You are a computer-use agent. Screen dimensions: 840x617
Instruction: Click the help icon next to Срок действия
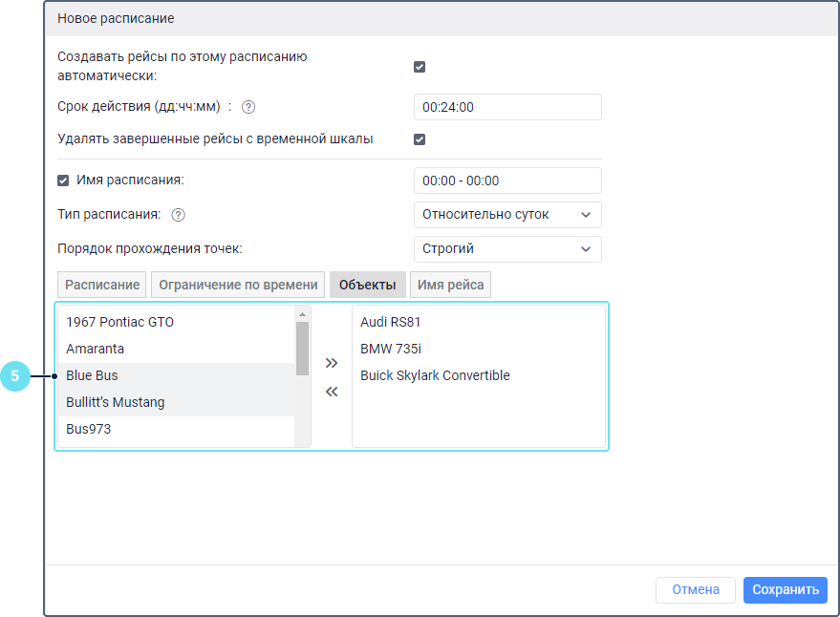(249, 107)
